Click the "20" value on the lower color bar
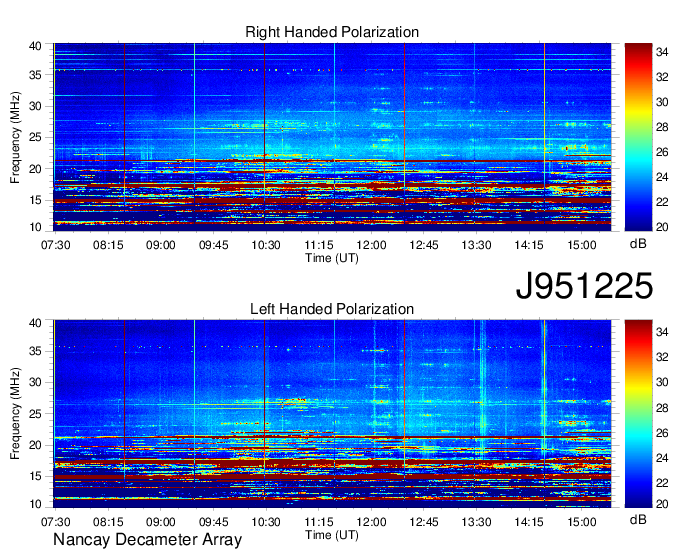The image size is (680, 552). pyautogui.click(x=662, y=503)
